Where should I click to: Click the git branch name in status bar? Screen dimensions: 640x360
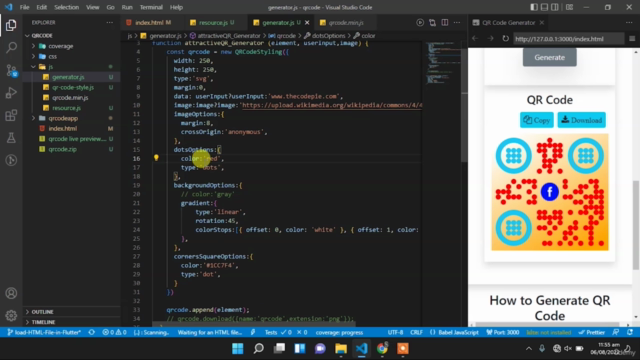coord(44,332)
